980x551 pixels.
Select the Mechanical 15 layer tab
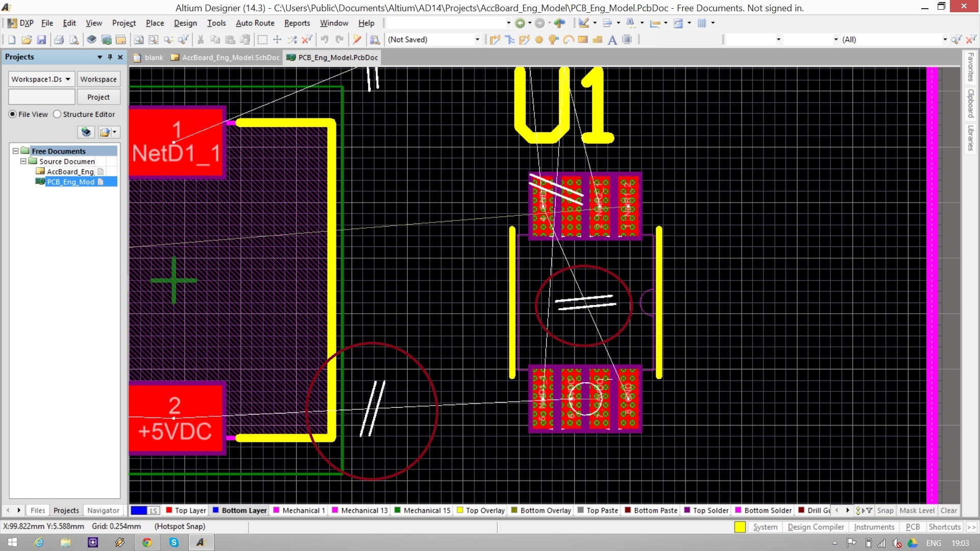pyautogui.click(x=423, y=510)
